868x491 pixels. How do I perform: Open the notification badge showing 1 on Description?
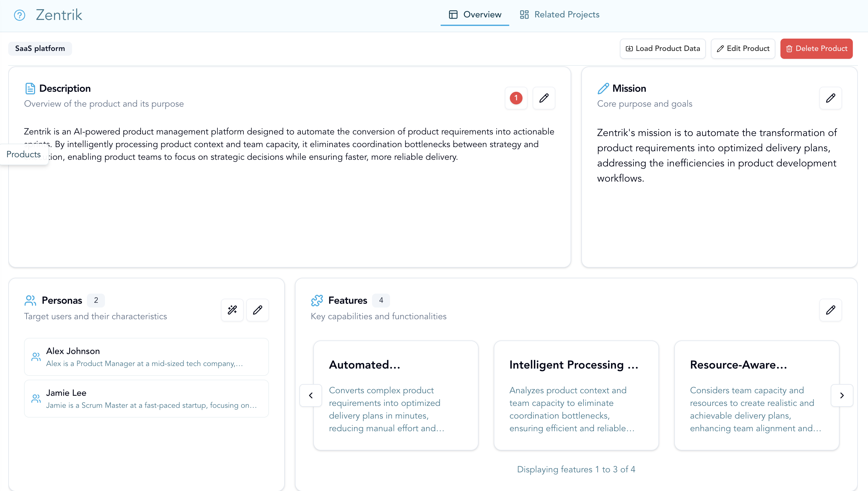click(x=516, y=98)
